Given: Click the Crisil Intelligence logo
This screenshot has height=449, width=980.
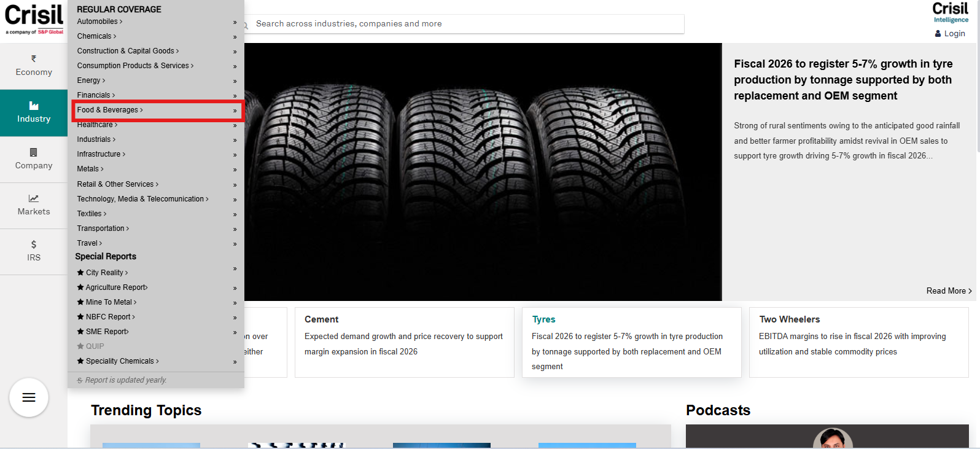Looking at the screenshot, I should [950, 12].
